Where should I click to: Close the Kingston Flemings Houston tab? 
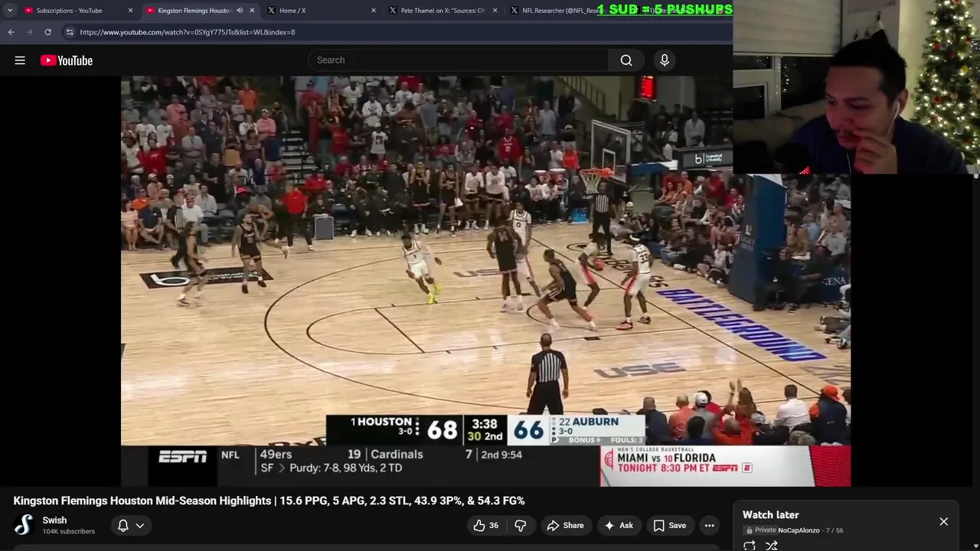pos(252,11)
